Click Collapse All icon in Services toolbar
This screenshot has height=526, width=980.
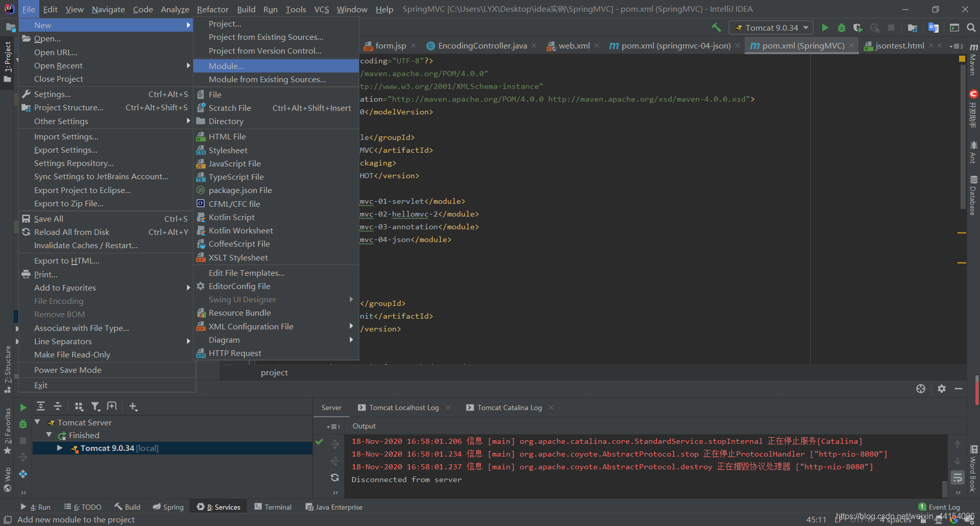(58, 406)
